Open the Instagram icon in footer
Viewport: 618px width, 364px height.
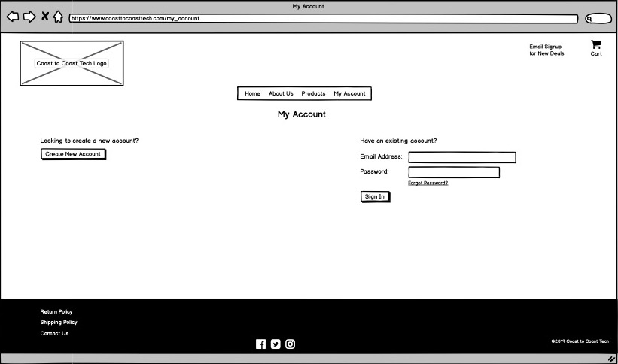click(x=290, y=344)
